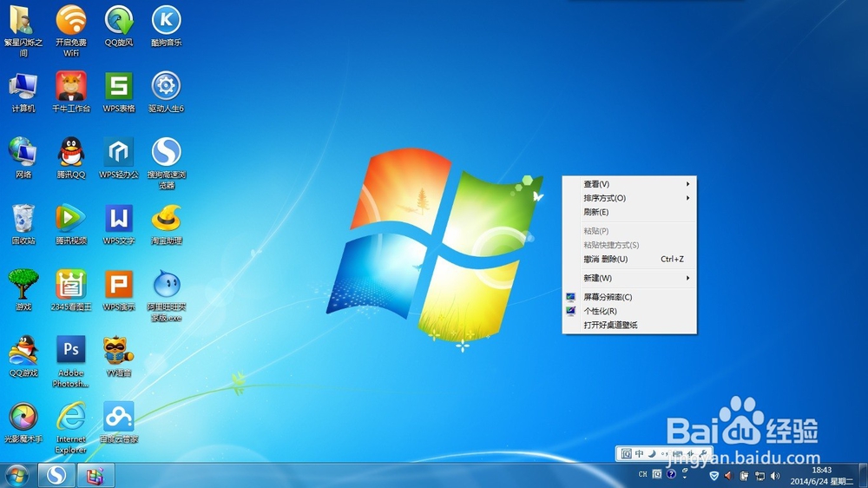Select the WPS表格 desktop icon
This screenshot has height=488, width=868.
pos(119,86)
